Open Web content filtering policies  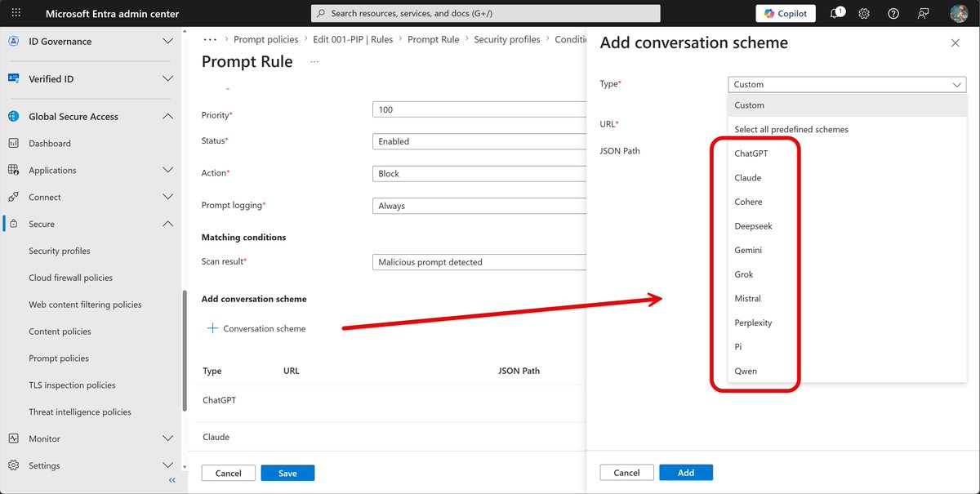[85, 305]
